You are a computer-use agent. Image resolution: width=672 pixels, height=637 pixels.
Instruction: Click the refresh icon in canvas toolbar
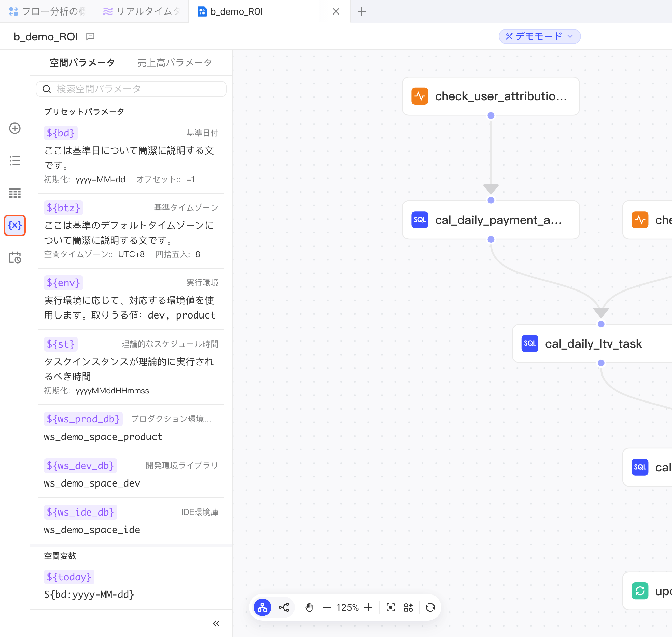pyautogui.click(x=430, y=607)
